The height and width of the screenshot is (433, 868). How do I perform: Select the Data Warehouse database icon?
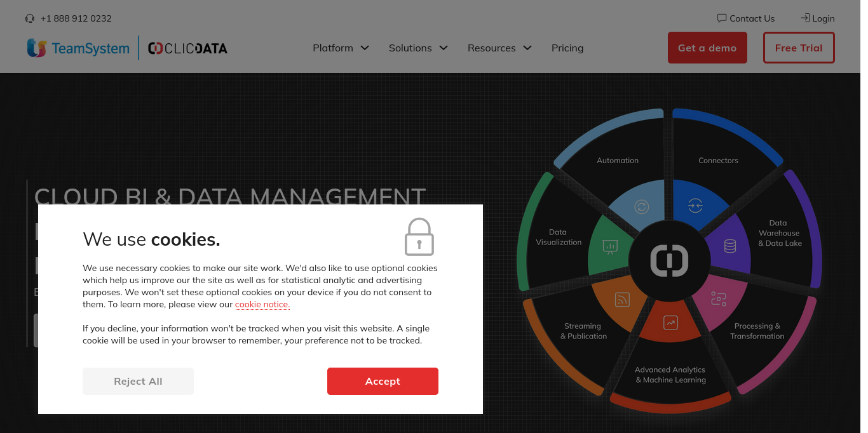click(730, 246)
